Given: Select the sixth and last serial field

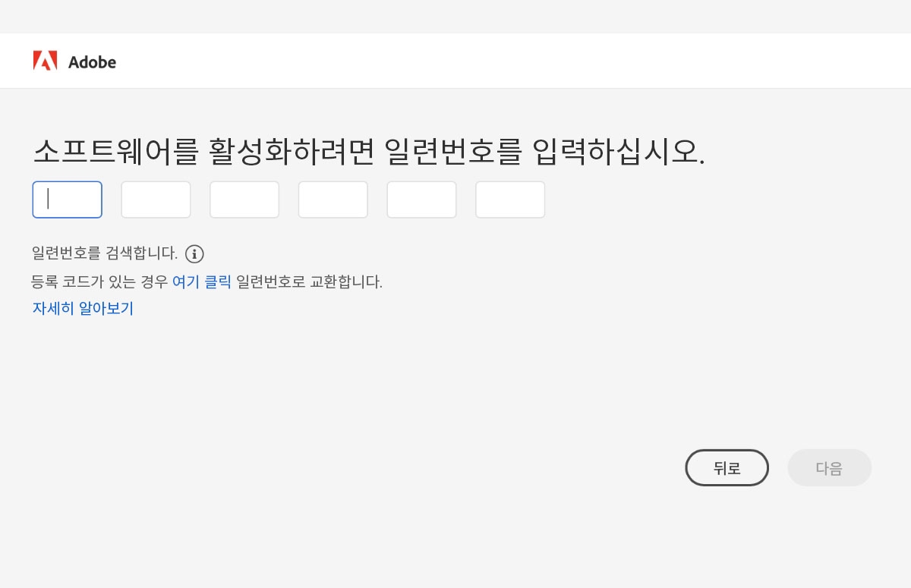Looking at the screenshot, I should [510, 200].
